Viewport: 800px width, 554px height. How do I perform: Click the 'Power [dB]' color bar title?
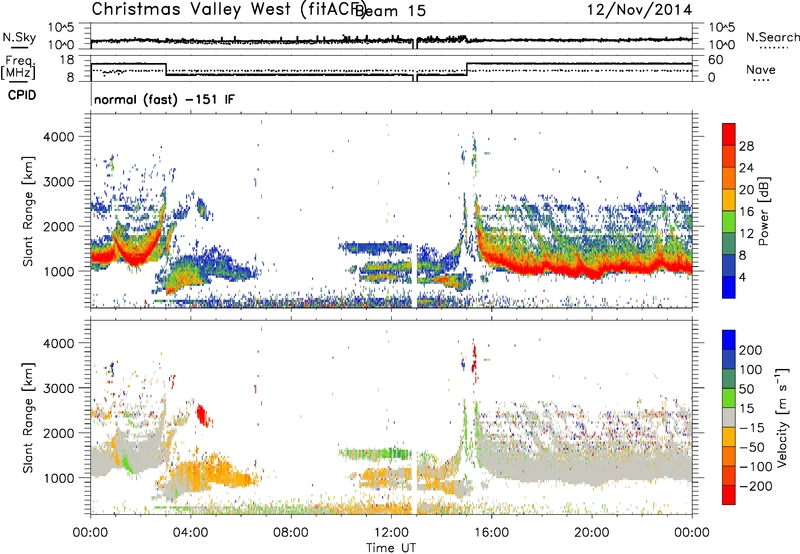[x=764, y=211]
